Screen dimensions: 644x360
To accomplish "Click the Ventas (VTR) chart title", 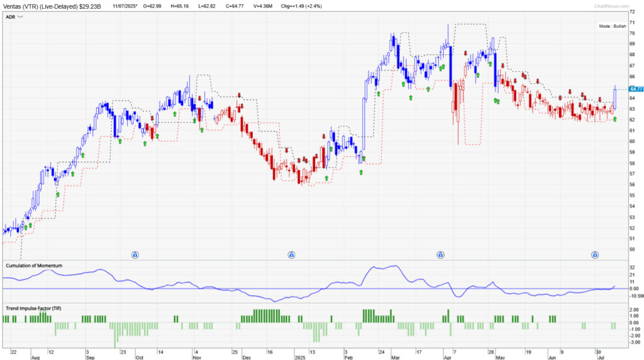I will pyautogui.click(x=52, y=6).
